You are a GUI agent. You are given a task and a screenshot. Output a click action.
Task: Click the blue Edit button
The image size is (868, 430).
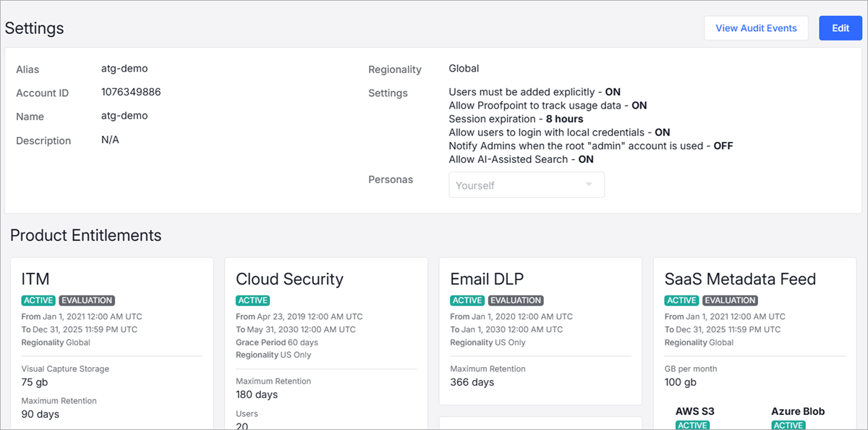pos(841,28)
